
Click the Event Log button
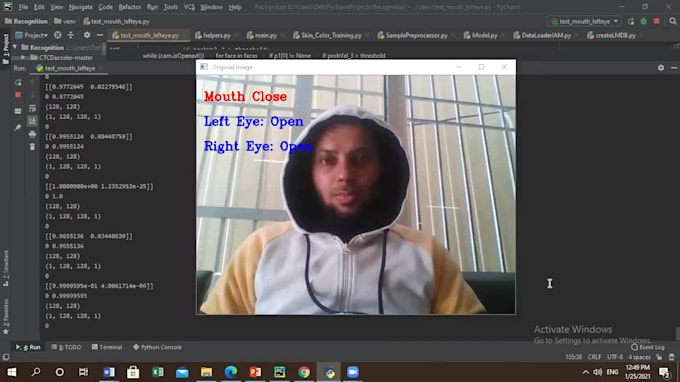(648, 347)
